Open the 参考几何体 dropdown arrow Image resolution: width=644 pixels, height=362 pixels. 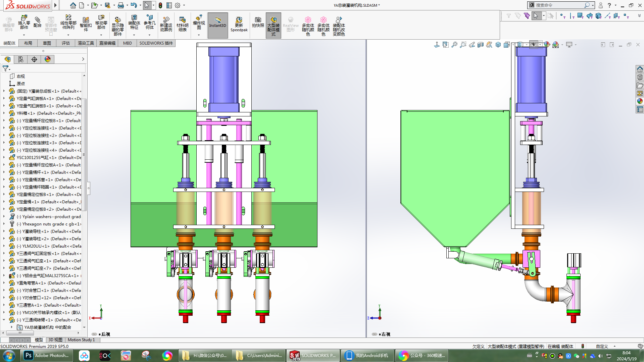pyautogui.click(x=150, y=35)
